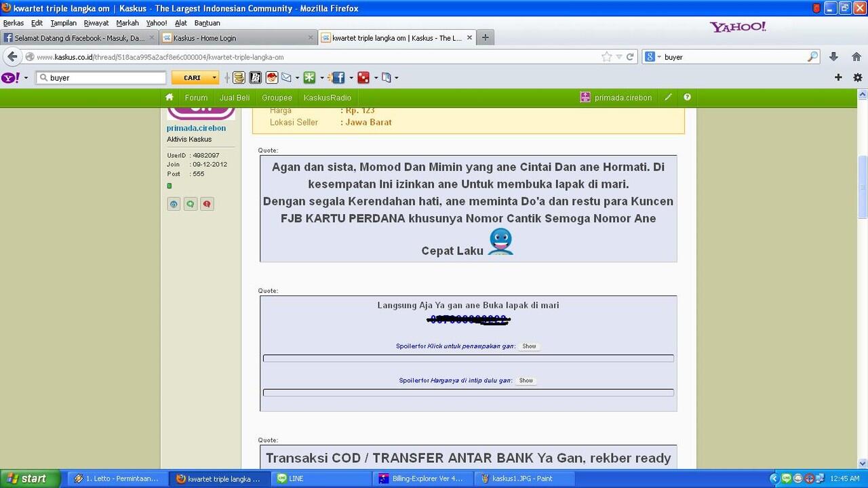Go back with the browser back arrow

pyautogui.click(x=12, y=57)
